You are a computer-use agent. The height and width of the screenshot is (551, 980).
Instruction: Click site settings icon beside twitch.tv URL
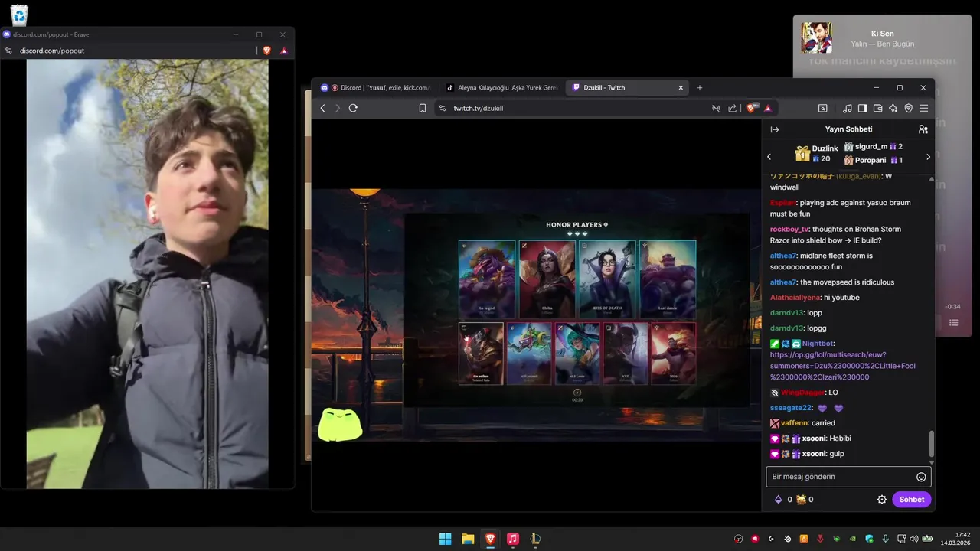[442, 108]
